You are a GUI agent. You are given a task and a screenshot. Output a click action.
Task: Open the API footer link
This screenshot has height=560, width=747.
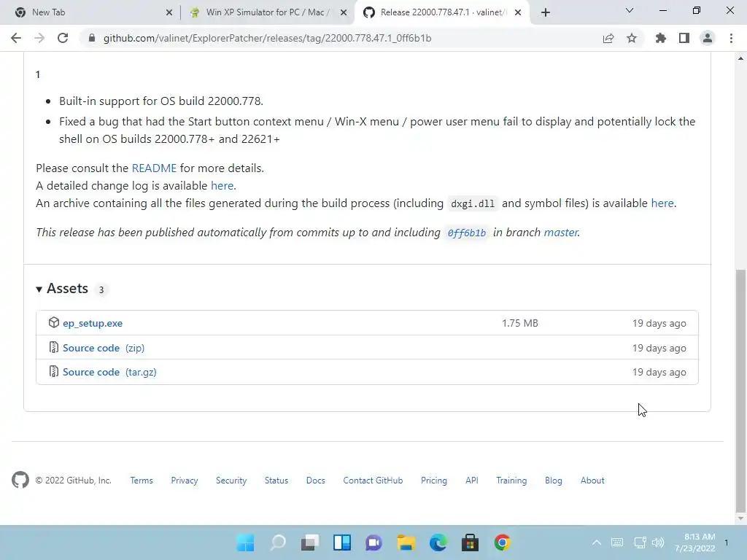[472, 481]
